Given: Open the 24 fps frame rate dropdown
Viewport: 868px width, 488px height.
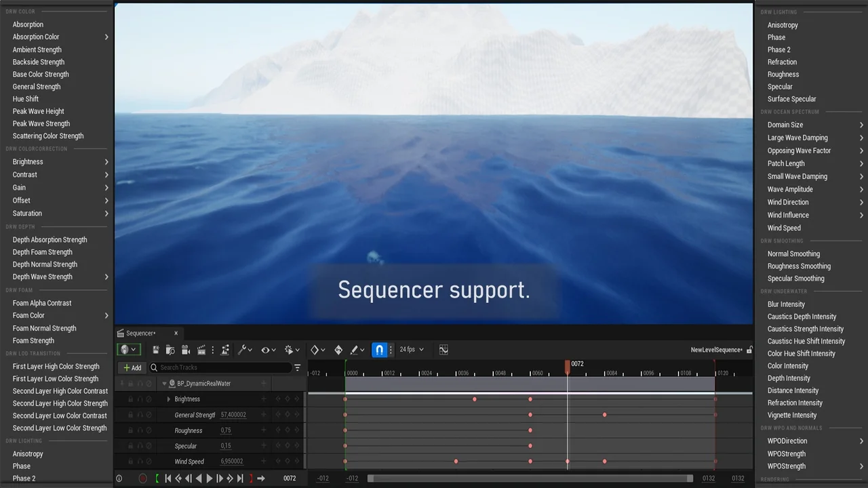Looking at the screenshot, I should point(412,350).
